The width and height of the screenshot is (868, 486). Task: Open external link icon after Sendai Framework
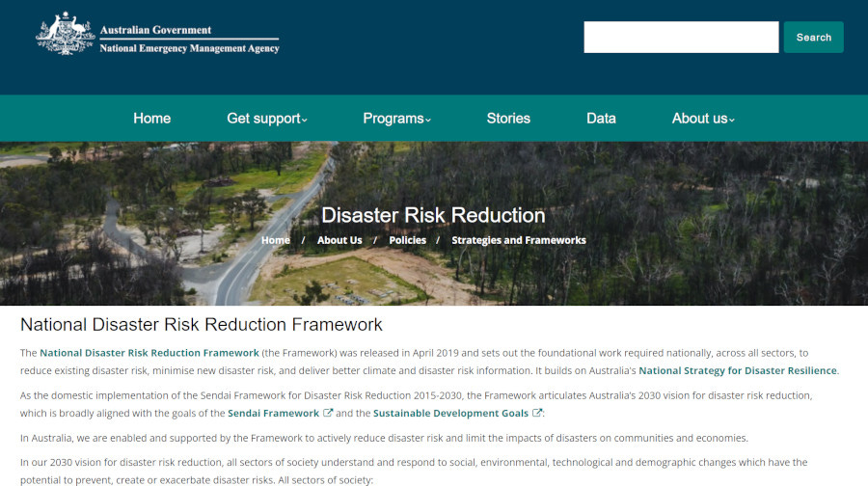tap(328, 413)
